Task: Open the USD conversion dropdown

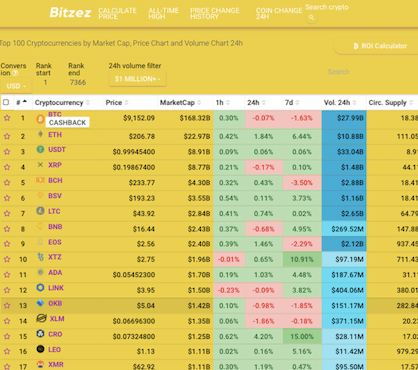Action: pyautogui.click(x=16, y=86)
